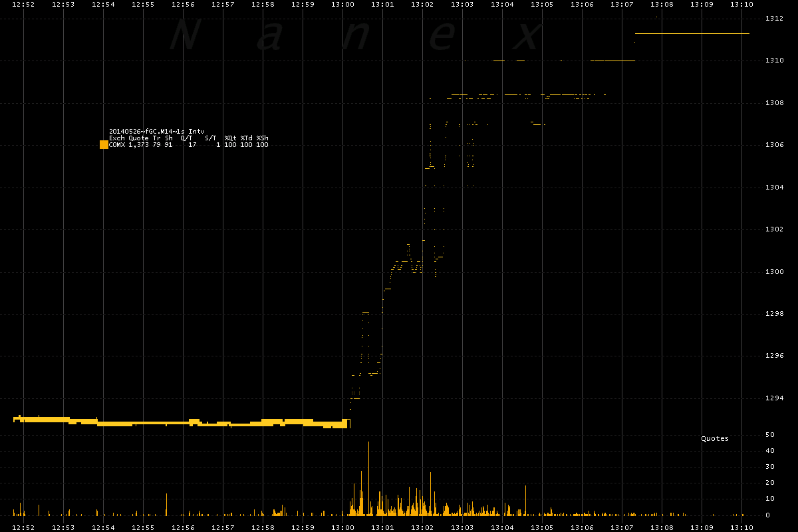Viewport: 798px width, 532px height.
Task: Click the '%Sh' legend column header
Action: [263, 138]
